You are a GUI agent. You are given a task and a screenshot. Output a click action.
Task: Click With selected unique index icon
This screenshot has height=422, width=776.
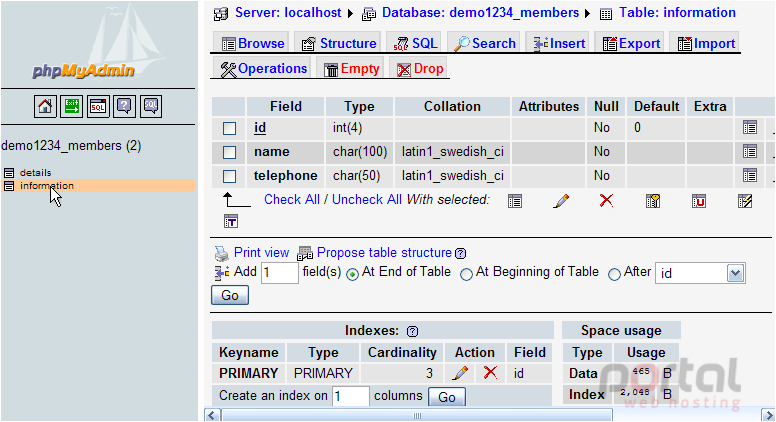tap(699, 201)
